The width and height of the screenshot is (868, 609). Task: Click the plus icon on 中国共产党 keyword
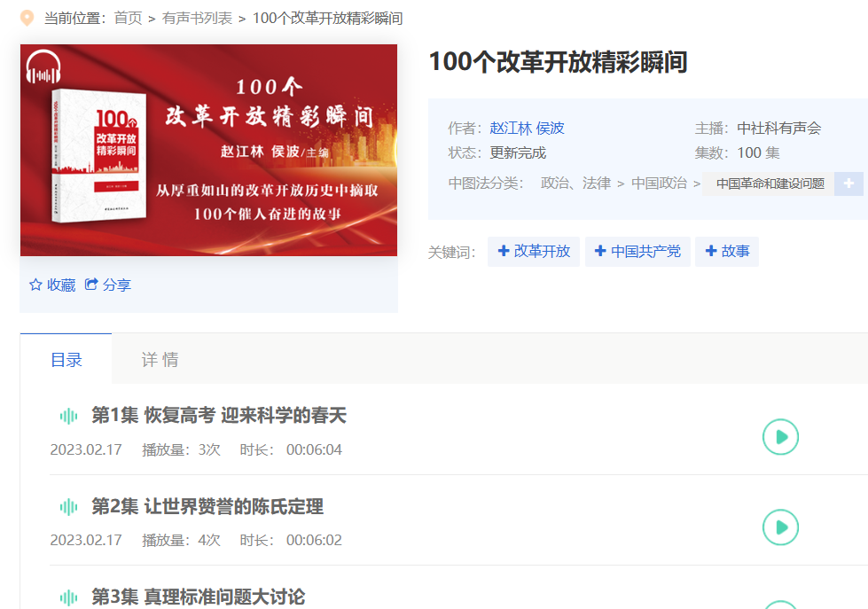click(x=600, y=251)
